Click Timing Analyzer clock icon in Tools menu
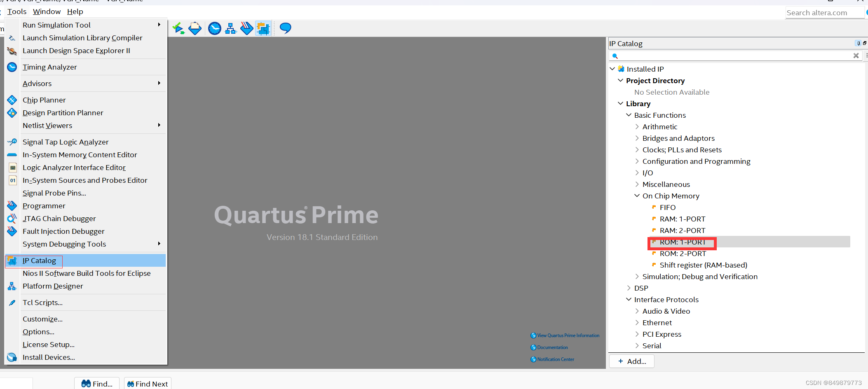 (12, 67)
